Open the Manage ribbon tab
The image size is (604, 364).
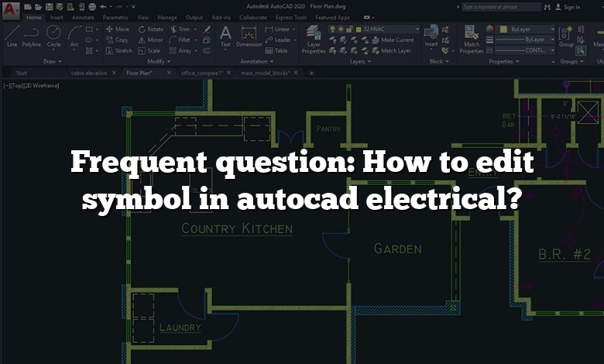167,17
